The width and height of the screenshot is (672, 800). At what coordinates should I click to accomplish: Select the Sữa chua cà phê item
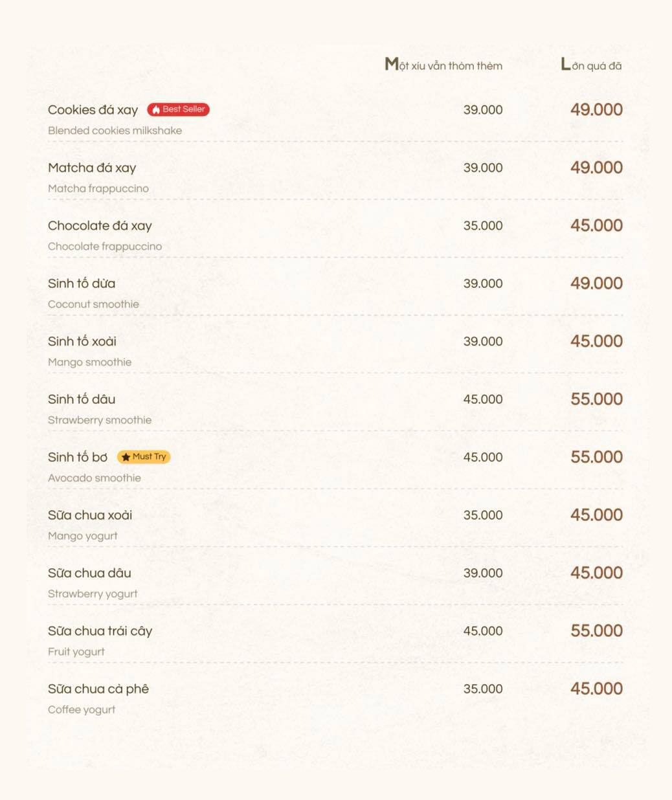(x=98, y=689)
